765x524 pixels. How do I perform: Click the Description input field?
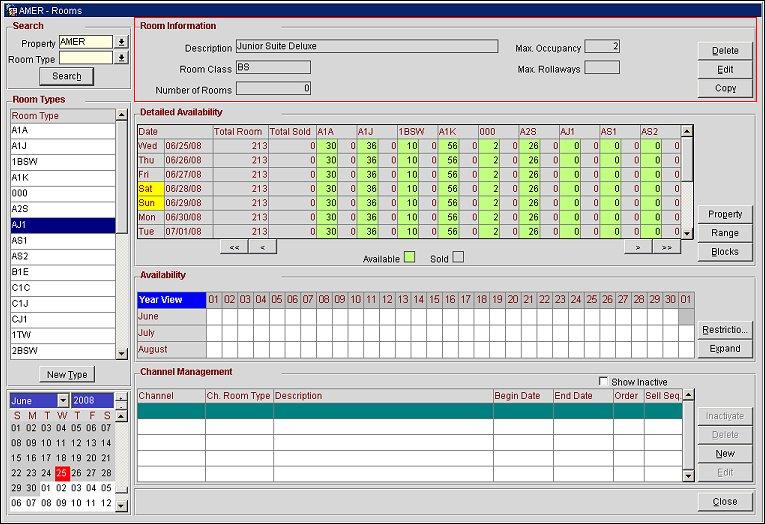click(x=366, y=46)
